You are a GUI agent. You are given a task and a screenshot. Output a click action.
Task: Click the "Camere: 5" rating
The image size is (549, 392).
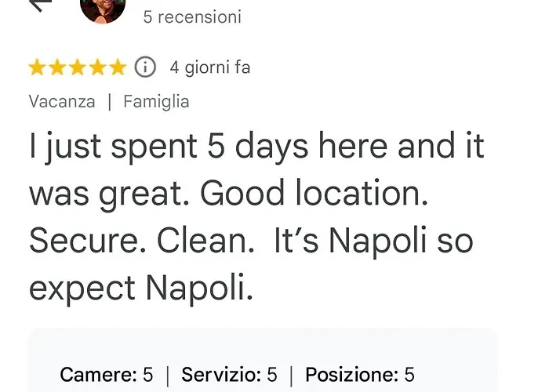(106, 375)
